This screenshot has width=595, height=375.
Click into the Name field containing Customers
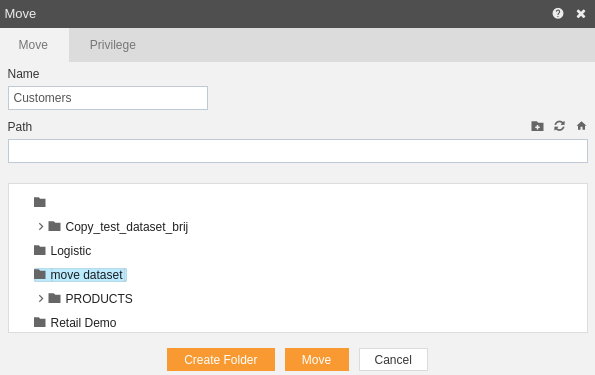[108, 98]
